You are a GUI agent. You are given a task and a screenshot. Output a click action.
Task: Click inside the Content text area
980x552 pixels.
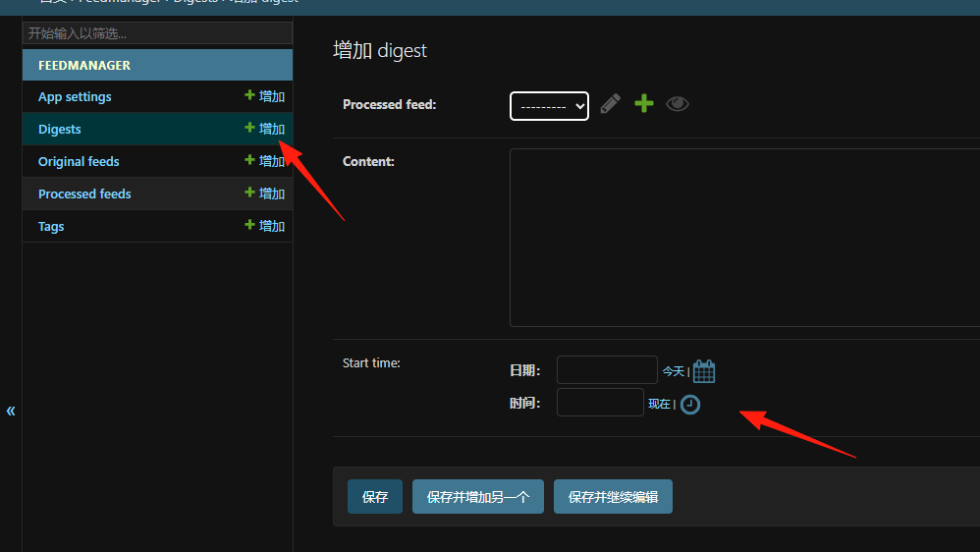click(x=745, y=238)
